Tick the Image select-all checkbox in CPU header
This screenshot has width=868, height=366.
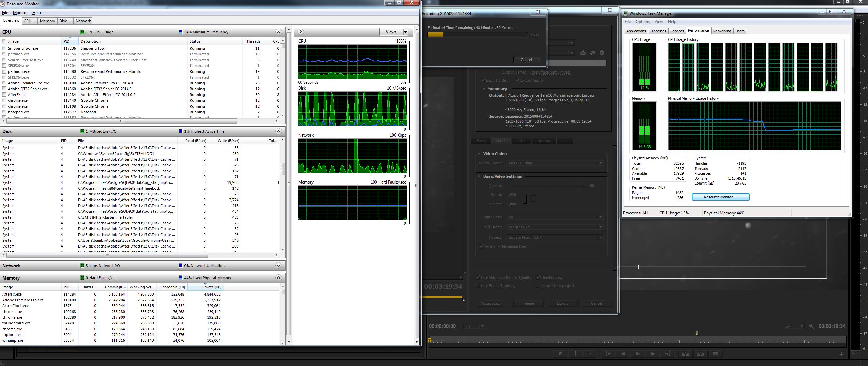pyautogui.click(x=4, y=41)
